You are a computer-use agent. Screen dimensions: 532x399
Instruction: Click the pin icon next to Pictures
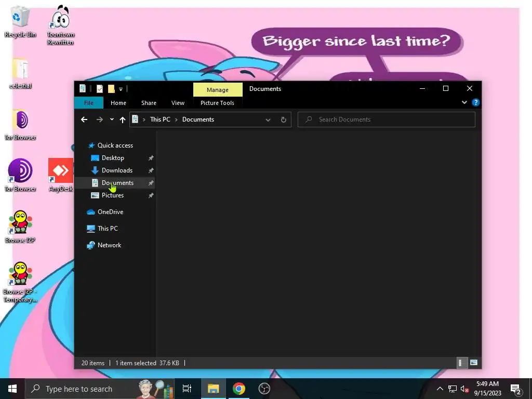pyautogui.click(x=151, y=195)
